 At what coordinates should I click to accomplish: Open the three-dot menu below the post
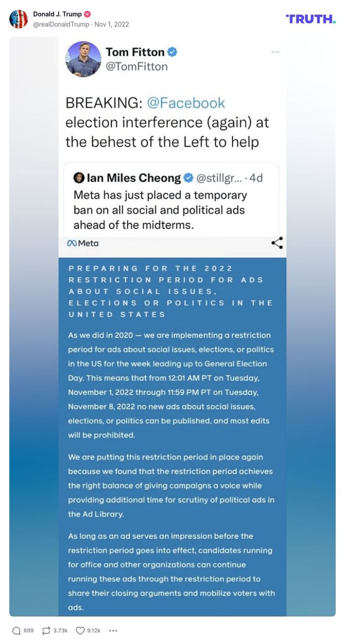[113, 630]
